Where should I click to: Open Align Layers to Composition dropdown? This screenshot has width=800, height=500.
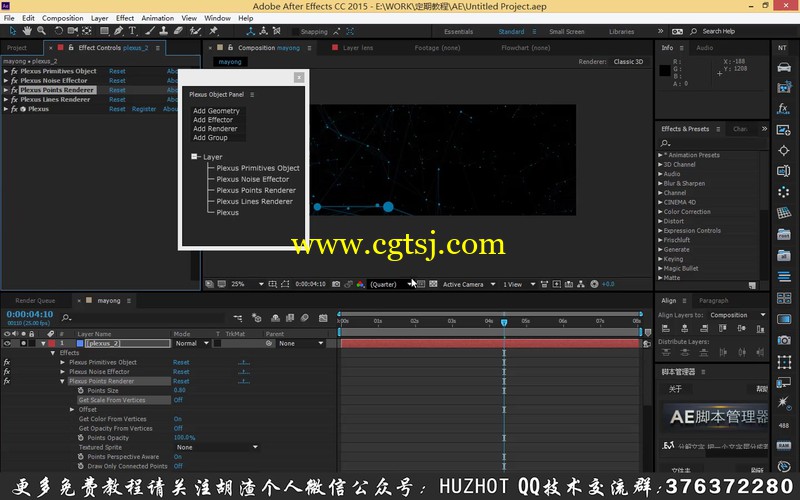[x=738, y=315]
